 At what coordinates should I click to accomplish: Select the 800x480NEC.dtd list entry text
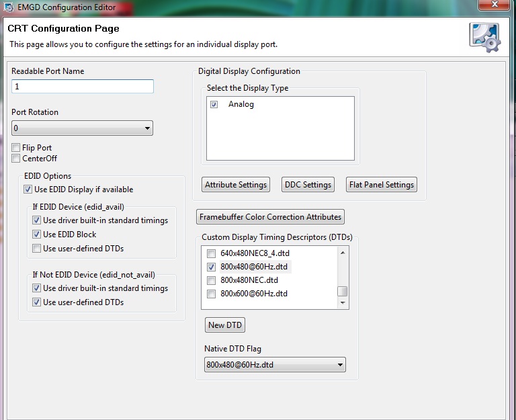249,280
